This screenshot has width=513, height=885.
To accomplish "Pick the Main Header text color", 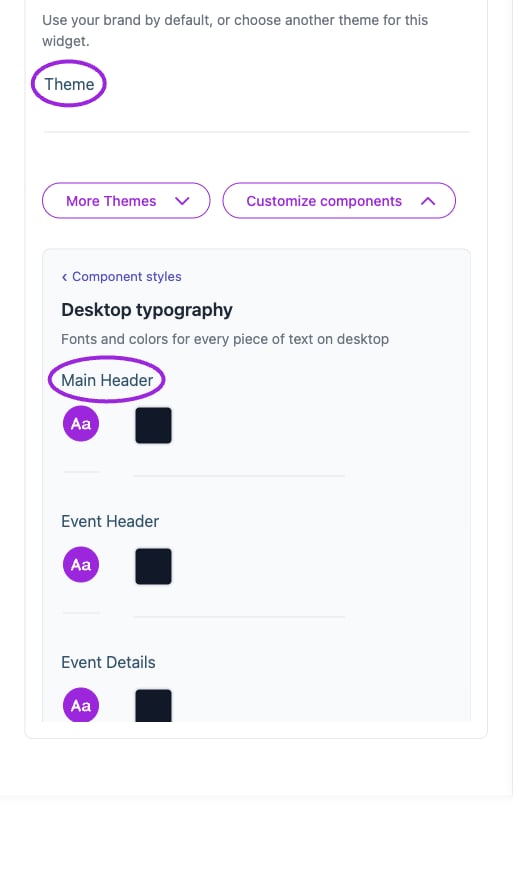I will (x=154, y=425).
